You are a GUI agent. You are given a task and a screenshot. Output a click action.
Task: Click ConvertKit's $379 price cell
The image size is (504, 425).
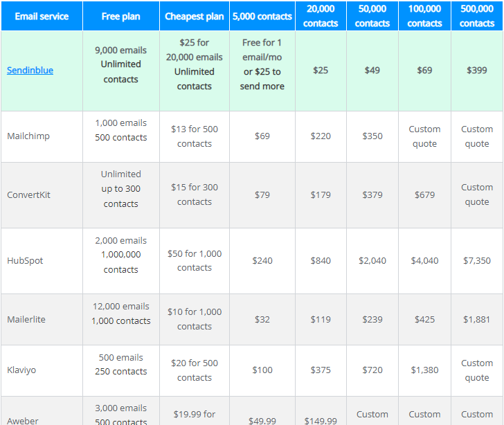(372, 195)
